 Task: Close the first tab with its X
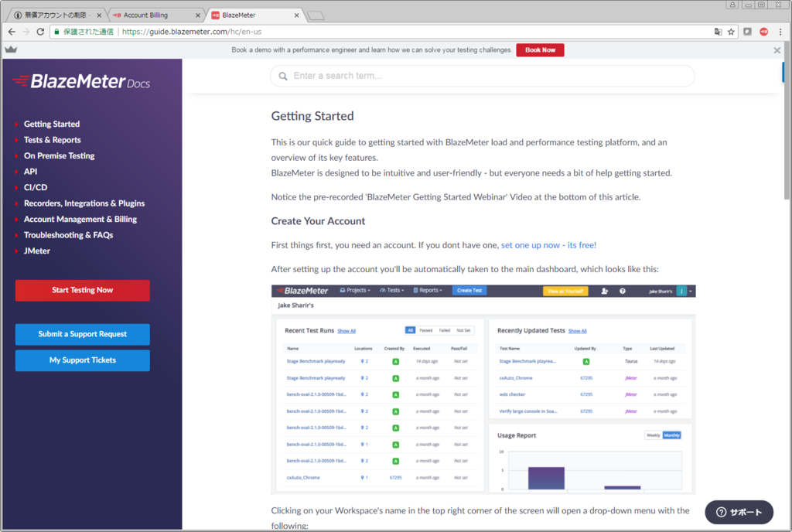tap(99, 15)
